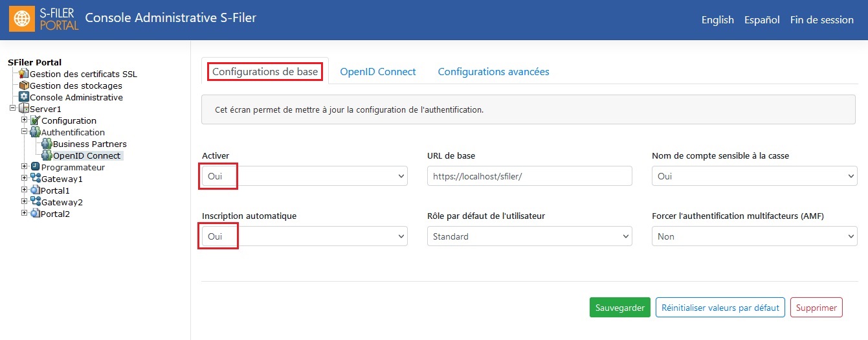Click the Gestion des stockages box icon
868x340 pixels.
point(24,85)
